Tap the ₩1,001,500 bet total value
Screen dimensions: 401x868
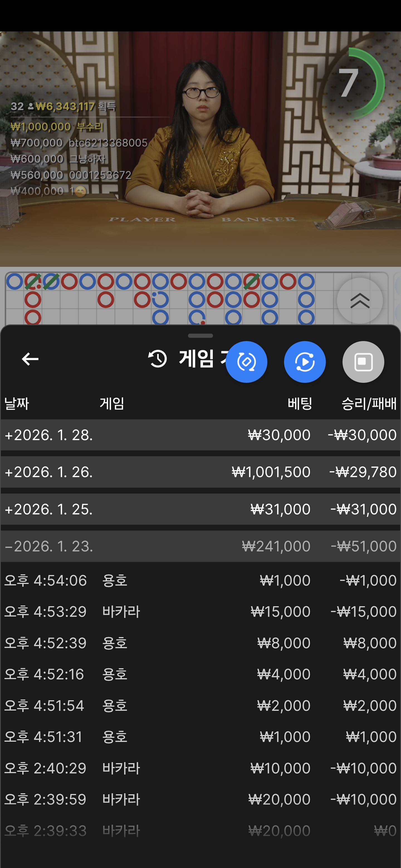[x=271, y=472]
